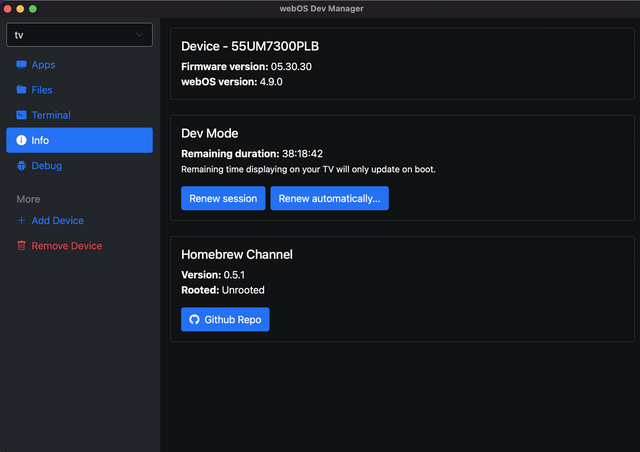Click the Apps icon in the sidebar
Image resolution: width=640 pixels, height=452 pixels.
click(x=21, y=65)
